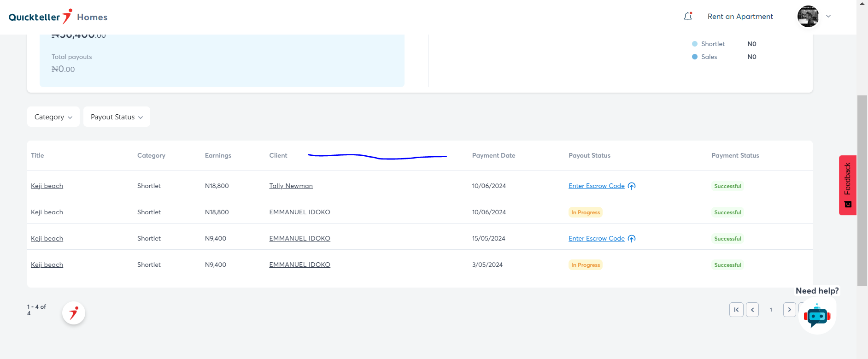868x359 pixels.
Task: Click the notification bell icon
Action: [688, 17]
